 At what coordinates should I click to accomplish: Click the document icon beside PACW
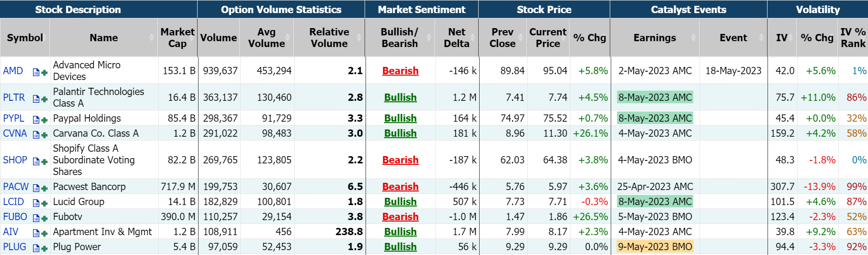(x=36, y=188)
